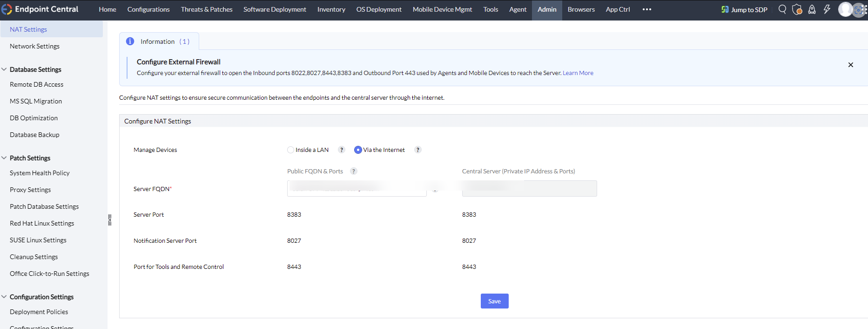The image size is (868, 329).
Task: Open the Home menu
Action: 108,9
